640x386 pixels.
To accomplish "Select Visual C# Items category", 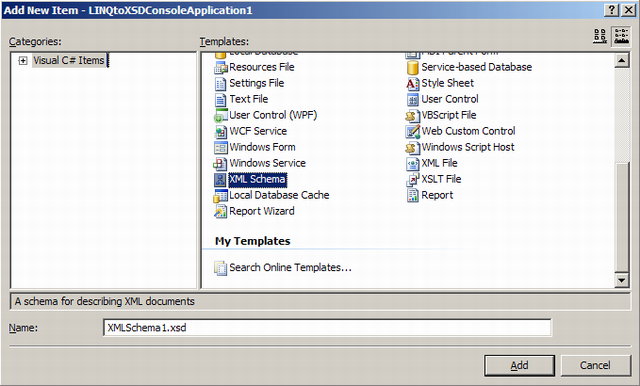I will point(69,60).
